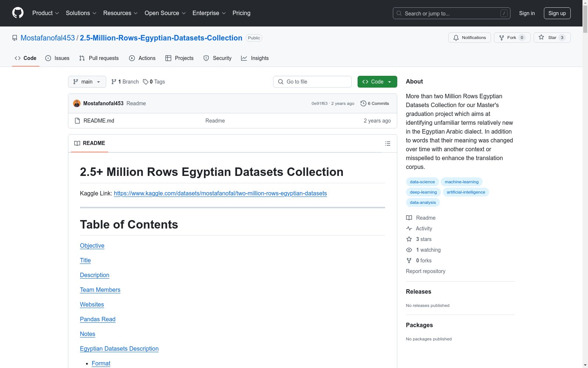Viewport: 588px width, 368px height.
Task: Click the Sign up button
Action: pos(557,13)
